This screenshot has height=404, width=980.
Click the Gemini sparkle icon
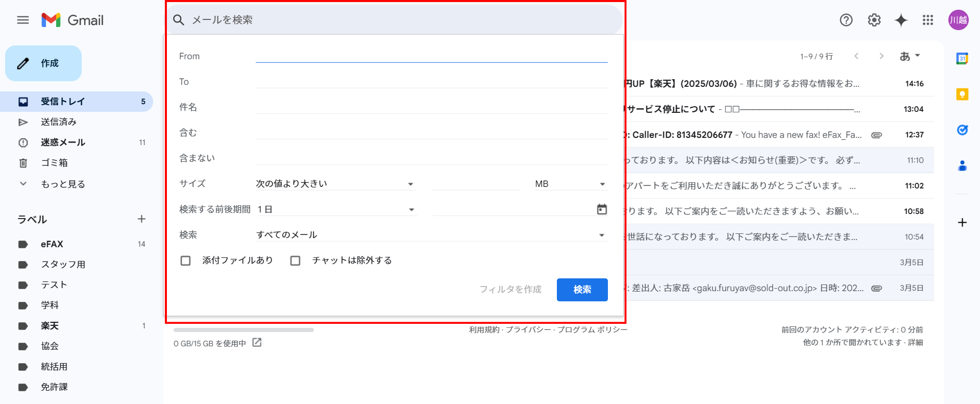[x=901, y=20]
